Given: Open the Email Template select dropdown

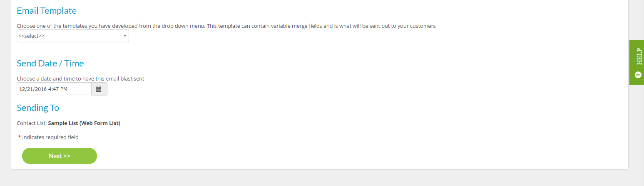Looking at the screenshot, I should click(x=73, y=36).
